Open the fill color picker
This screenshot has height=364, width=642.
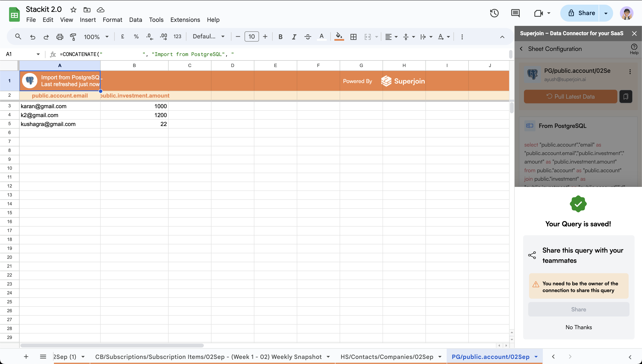pyautogui.click(x=339, y=37)
